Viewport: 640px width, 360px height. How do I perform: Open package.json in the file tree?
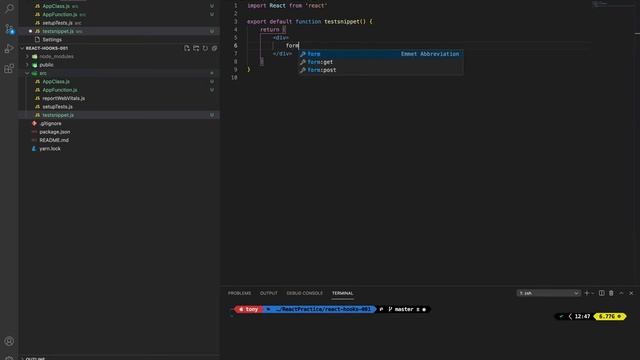coord(54,132)
